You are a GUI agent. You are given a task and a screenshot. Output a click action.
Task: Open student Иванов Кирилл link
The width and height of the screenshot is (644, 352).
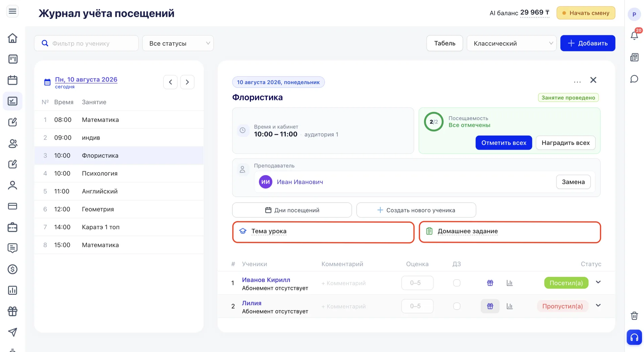(266, 280)
